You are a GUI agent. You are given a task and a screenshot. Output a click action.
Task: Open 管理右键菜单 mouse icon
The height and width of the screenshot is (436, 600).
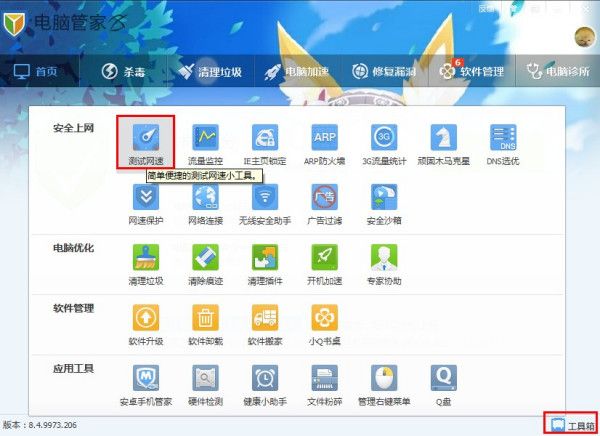384,378
